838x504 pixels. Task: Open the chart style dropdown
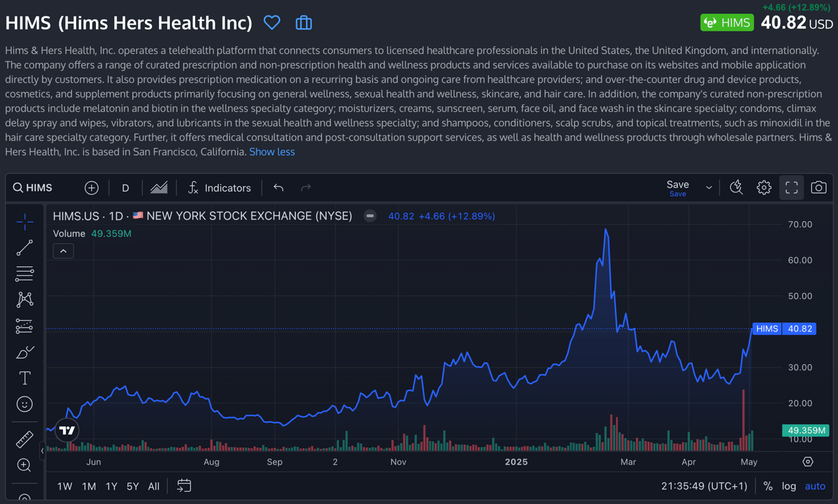[159, 188]
